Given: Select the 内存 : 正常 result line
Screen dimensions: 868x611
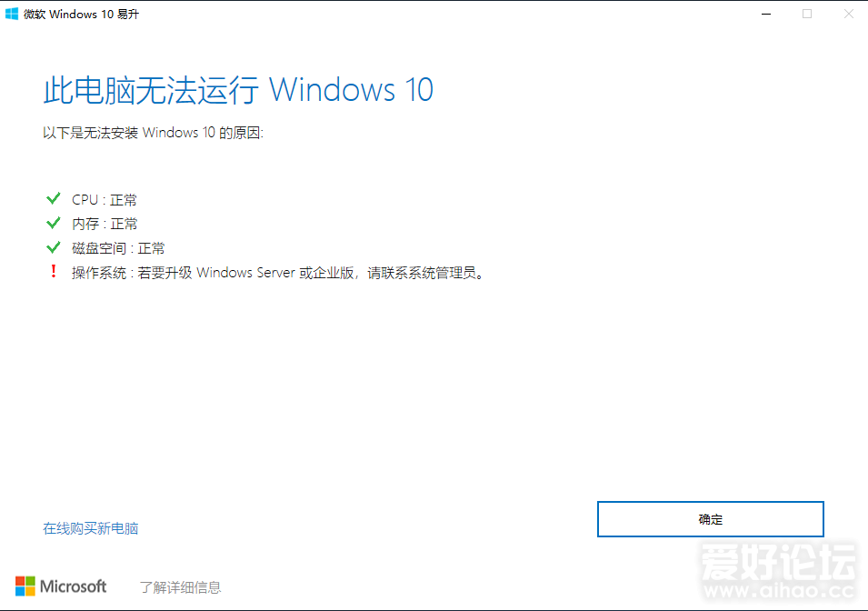Looking at the screenshot, I should tap(105, 224).
